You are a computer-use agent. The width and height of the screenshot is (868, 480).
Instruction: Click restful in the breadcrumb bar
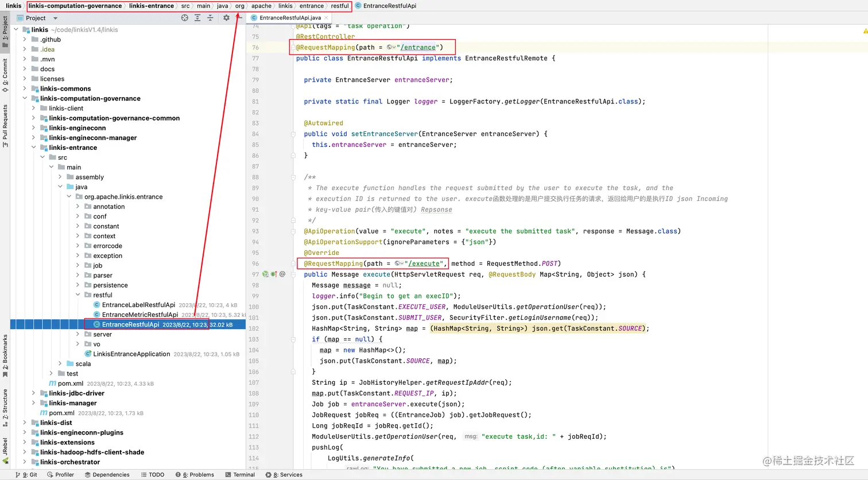tap(340, 6)
